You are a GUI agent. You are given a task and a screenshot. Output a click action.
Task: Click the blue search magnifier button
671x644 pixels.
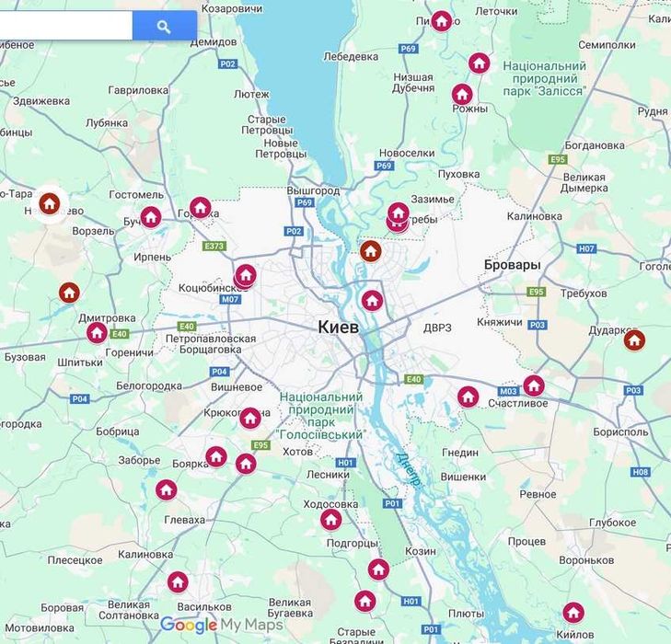(x=165, y=26)
